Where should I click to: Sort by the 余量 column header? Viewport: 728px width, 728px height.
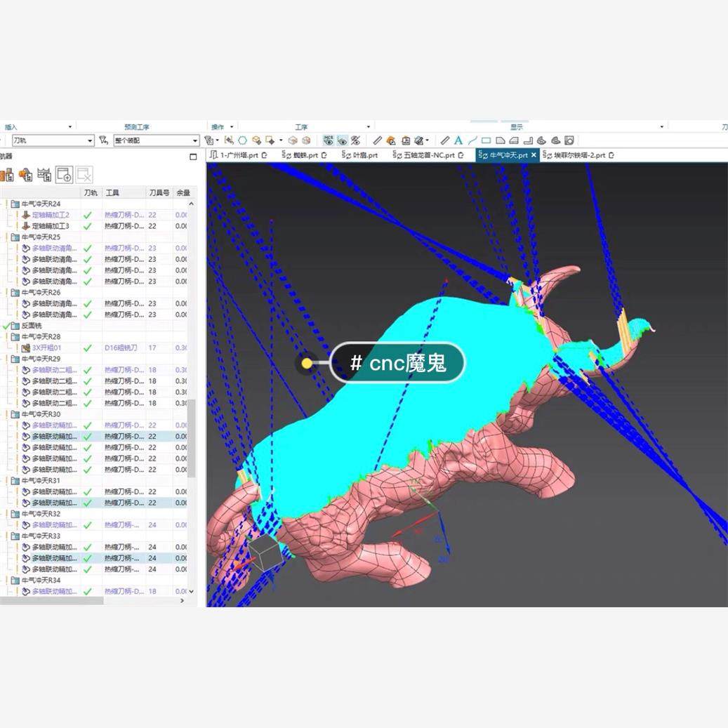183,192
